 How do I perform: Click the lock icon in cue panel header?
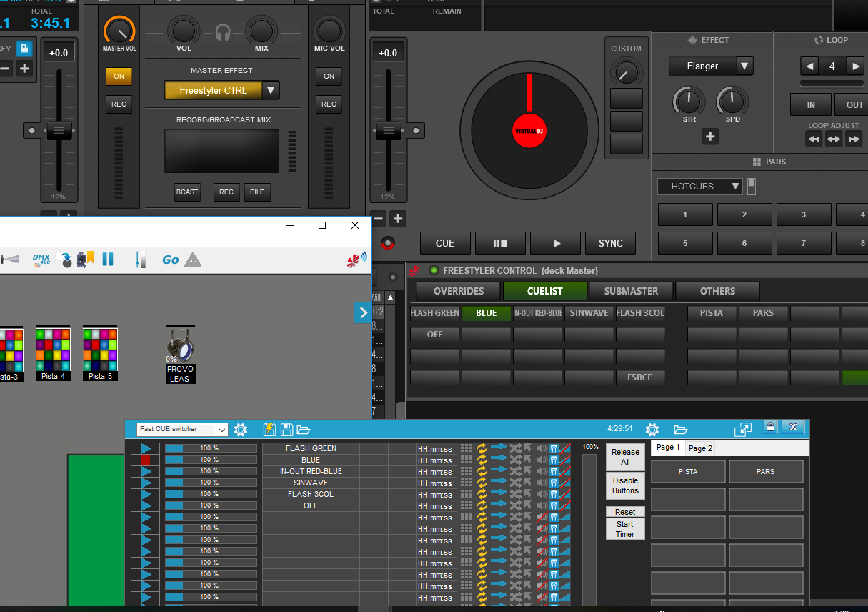770,428
